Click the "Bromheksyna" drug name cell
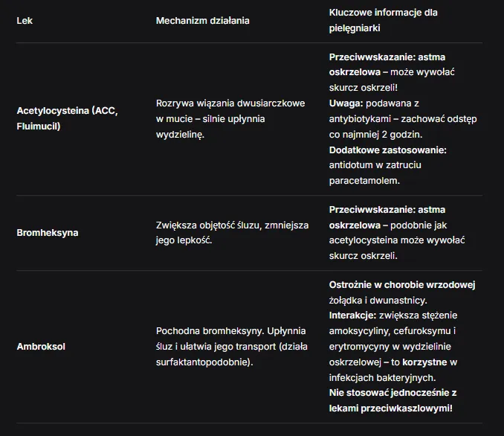Screen dimensions: 504x436 [x=48, y=233]
